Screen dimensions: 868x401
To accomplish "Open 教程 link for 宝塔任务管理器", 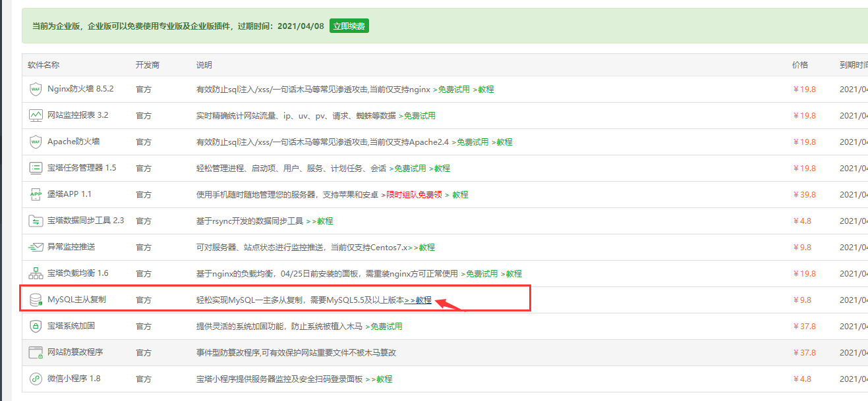I will click(x=440, y=168).
